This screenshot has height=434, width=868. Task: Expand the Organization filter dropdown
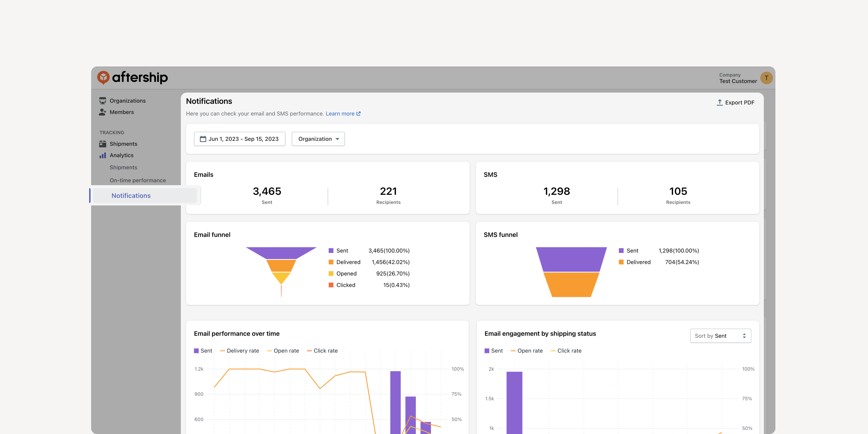pyautogui.click(x=318, y=139)
